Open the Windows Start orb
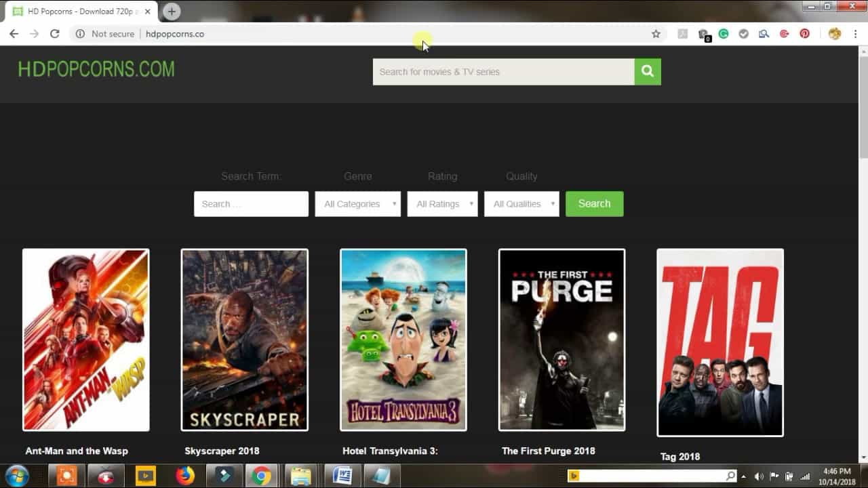Image resolution: width=868 pixels, height=488 pixels. pos(17,476)
